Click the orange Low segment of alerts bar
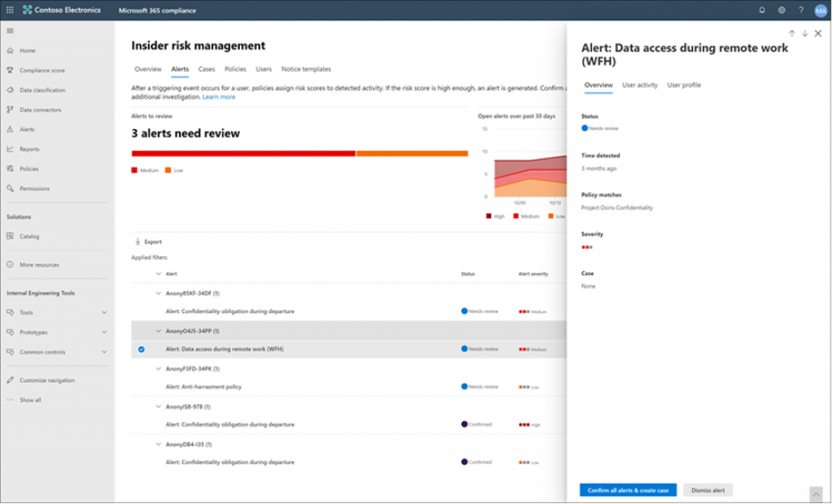The height and width of the screenshot is (504, 833). (x=412, y=154)
